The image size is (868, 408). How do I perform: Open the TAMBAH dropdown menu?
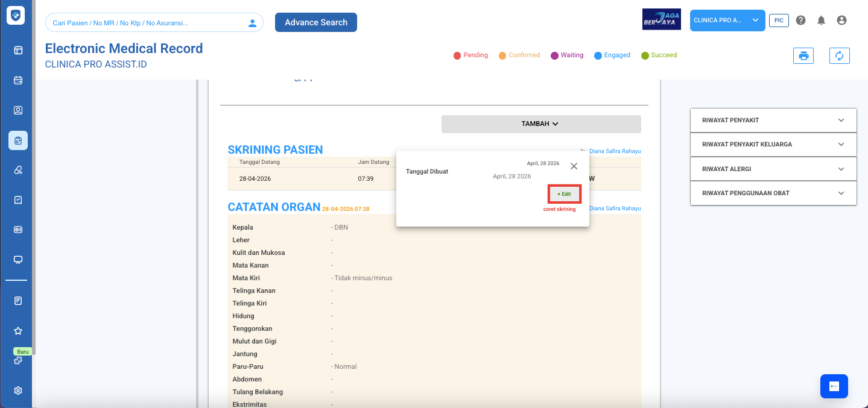coord(540,124)
